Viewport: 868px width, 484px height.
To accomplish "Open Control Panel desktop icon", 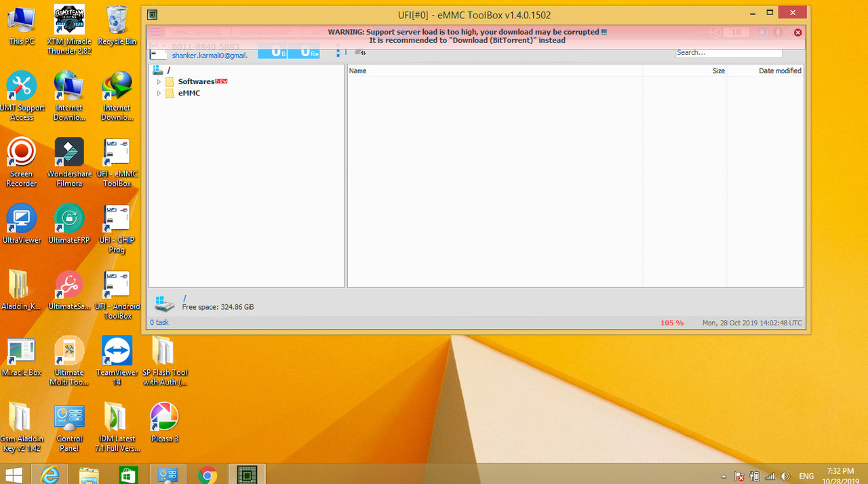I will pyautogui.click(x=69, y=427).
